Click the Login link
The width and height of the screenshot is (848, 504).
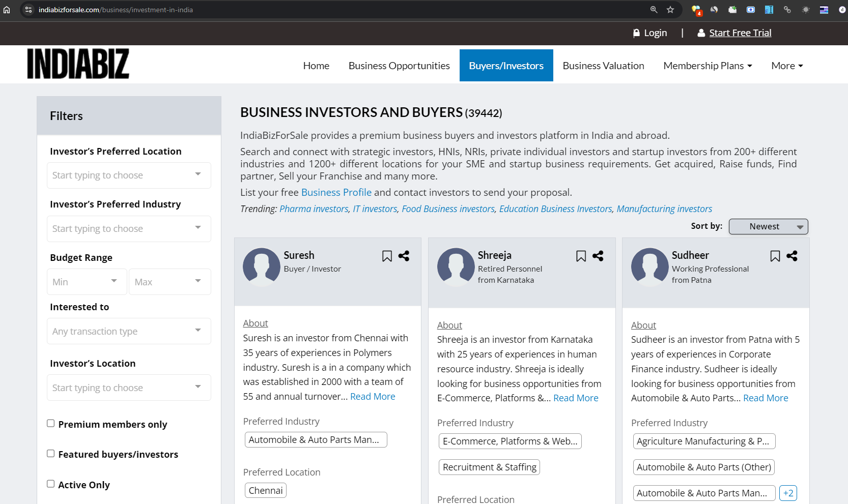coord(655,33)
